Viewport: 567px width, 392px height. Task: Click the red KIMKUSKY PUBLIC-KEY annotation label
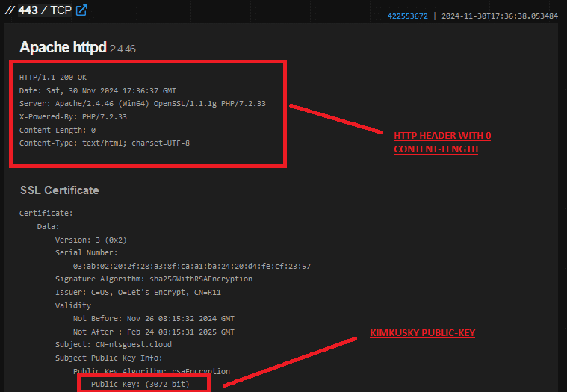423,332
